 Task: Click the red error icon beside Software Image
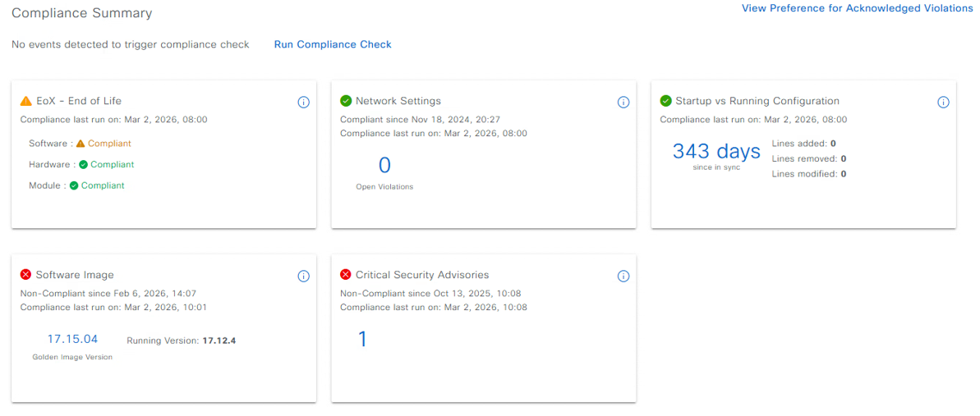(26, 275)
